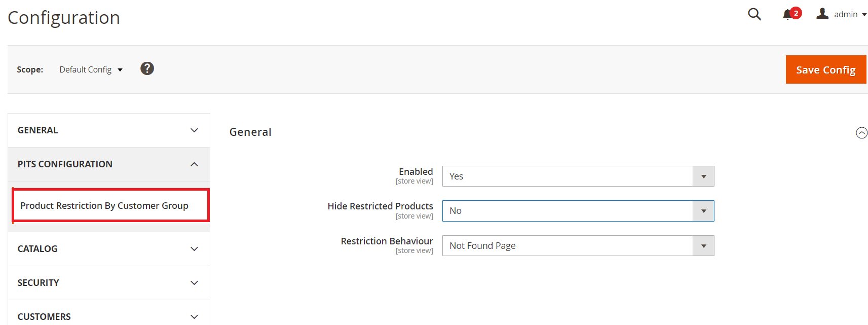The image size is (868, 325).
Task: Click the General section heading
Action: (250, 132)
